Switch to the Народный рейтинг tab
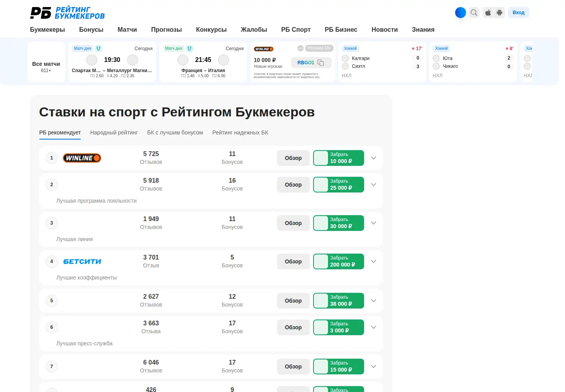This screenshot has height=392, width=565. [114, 132]
